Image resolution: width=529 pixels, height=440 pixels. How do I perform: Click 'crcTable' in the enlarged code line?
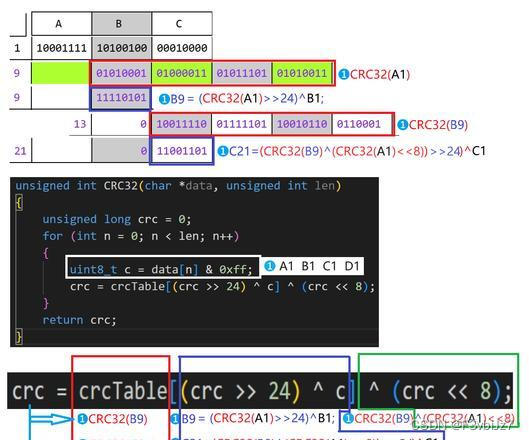[x=123, y=391]
